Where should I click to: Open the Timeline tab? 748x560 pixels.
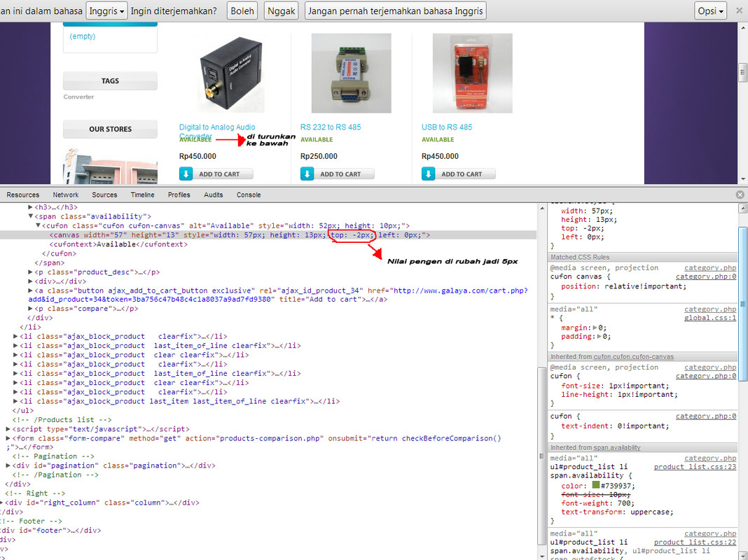pos(143,195)
